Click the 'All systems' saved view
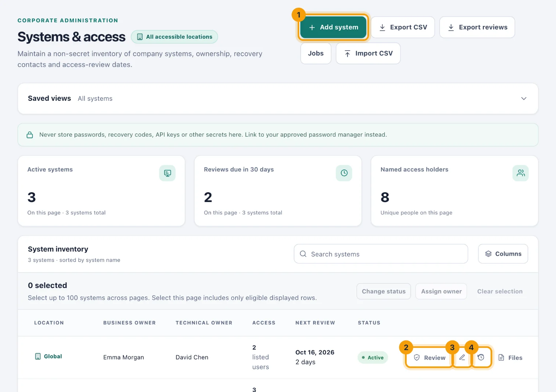556x392 pixels. 95,99
